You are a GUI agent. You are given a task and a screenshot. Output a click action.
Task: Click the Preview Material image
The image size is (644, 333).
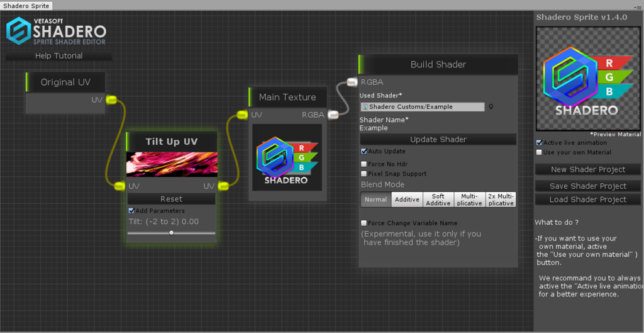pos(589,79)
